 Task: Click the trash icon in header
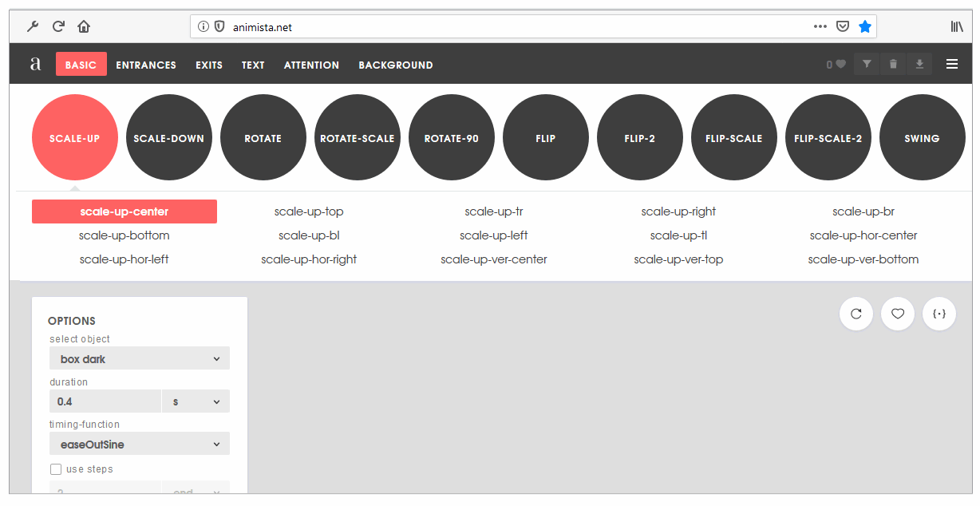point(893,64)
